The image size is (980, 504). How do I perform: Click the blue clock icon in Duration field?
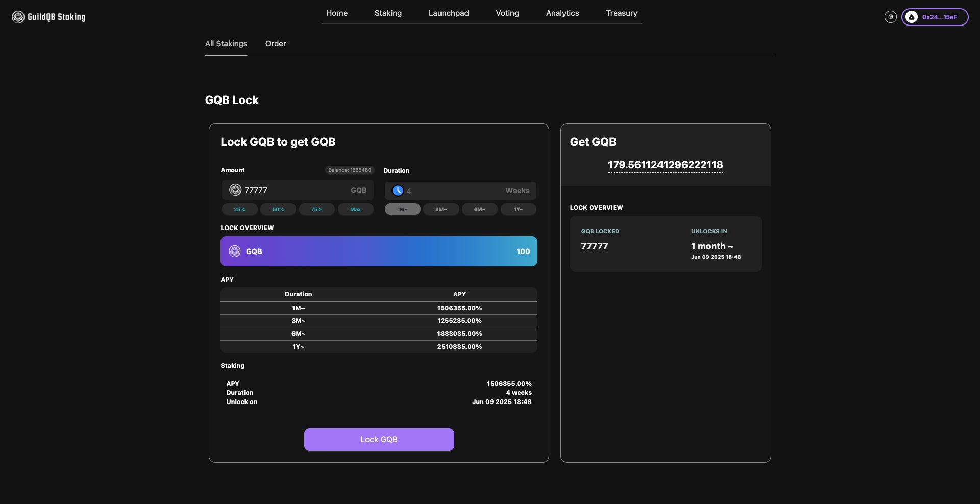[x=398, y=191]
